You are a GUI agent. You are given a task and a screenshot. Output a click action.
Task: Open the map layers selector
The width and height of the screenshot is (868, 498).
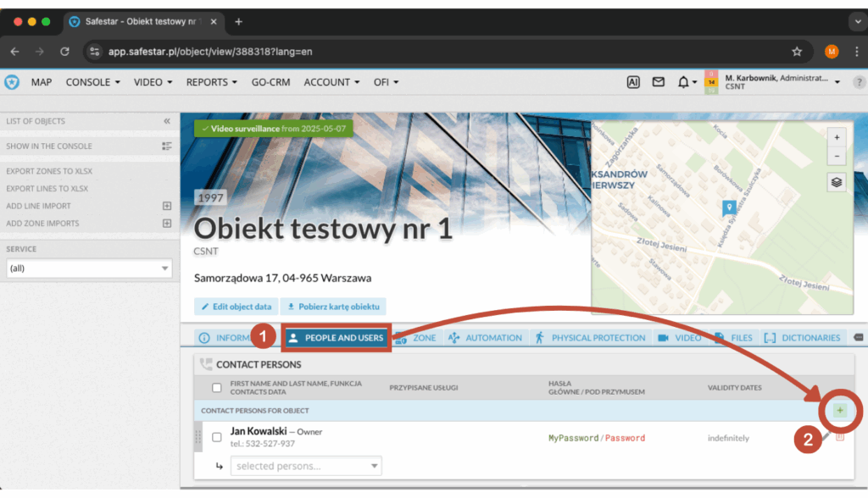pyautogui.click(x=837, y=182)
